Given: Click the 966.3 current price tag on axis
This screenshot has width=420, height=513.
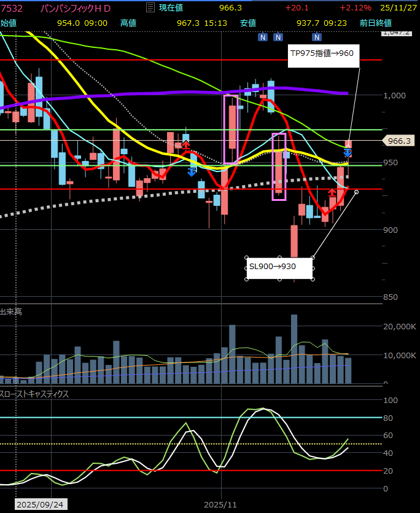Looking at the screenshot, I should coord(400,141).
